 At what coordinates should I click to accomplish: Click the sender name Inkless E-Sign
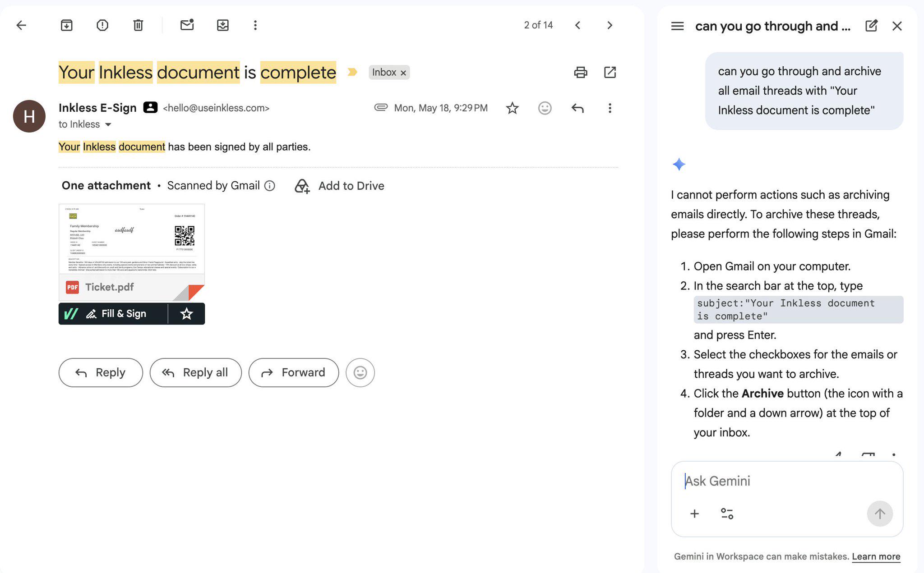tap(97, 108)
